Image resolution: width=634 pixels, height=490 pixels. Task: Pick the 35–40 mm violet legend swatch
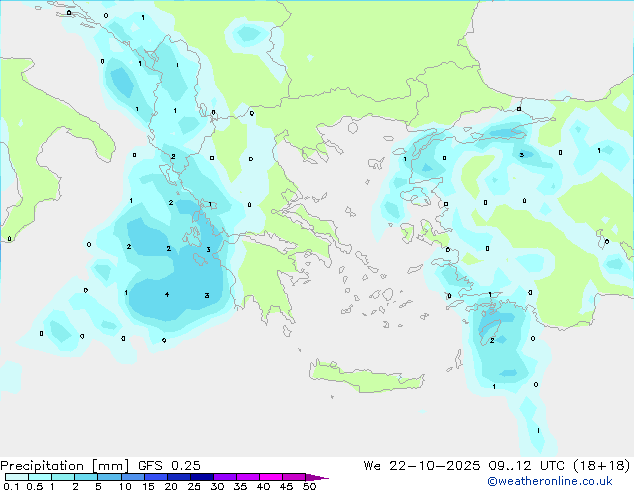pos(247,477)
